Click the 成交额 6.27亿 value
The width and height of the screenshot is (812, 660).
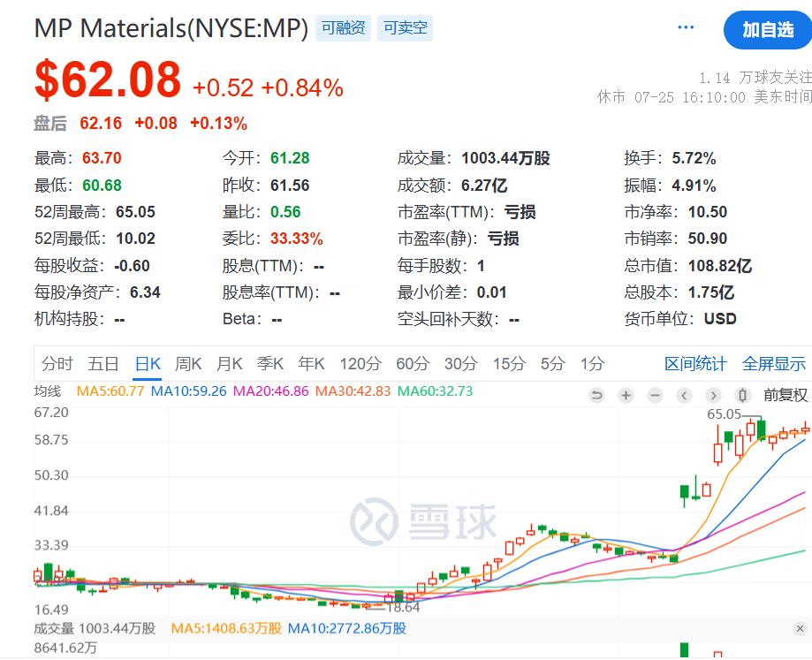[483, 185]
